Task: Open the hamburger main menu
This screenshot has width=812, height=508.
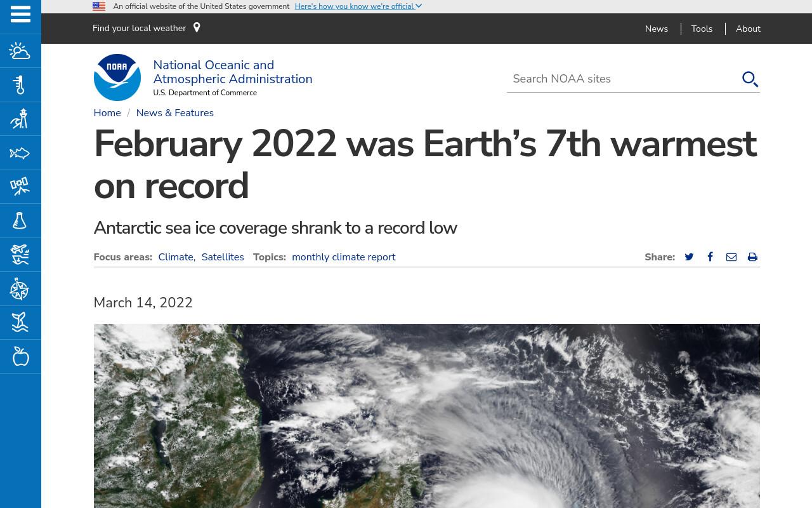Action: [20, 14]
